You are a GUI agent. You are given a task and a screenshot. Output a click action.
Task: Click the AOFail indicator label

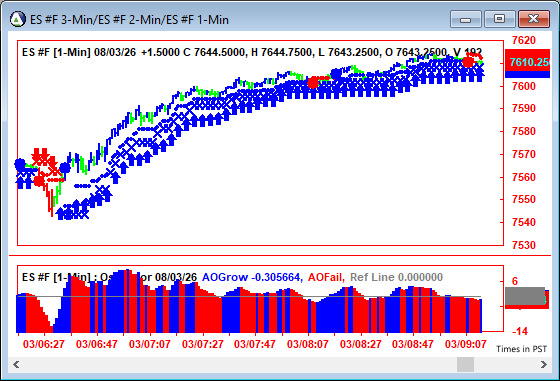(326, 277)
